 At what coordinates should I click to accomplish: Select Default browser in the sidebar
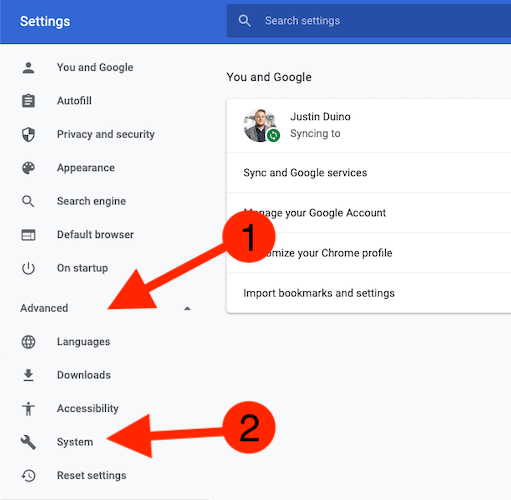point(95,235)
